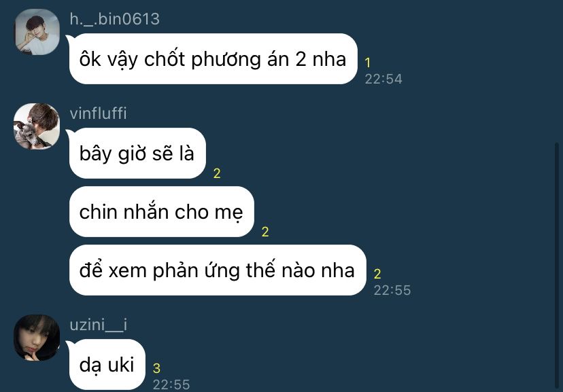Click the username h._.bin0613
Screen dimensions: 563x392
(x=114, y=19)
